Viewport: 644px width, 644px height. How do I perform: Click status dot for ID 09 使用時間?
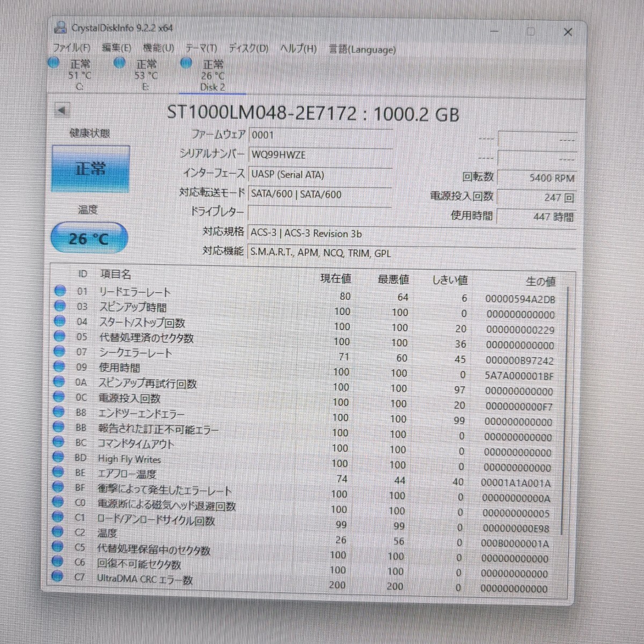pos(60,367)
